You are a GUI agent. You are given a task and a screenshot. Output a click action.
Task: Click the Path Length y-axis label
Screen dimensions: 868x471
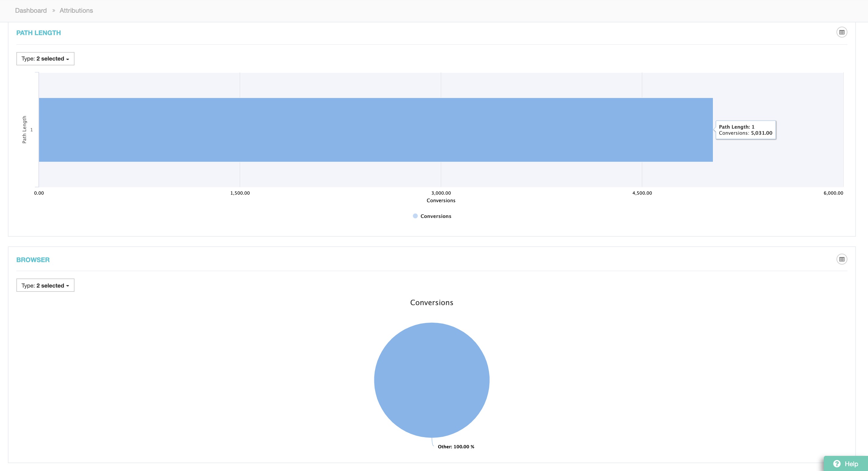(x=24, y=130)
